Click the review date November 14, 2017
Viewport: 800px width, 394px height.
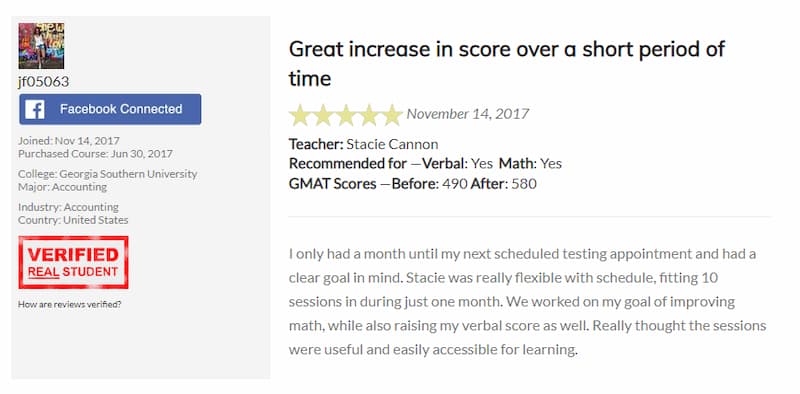coord(468,113)
